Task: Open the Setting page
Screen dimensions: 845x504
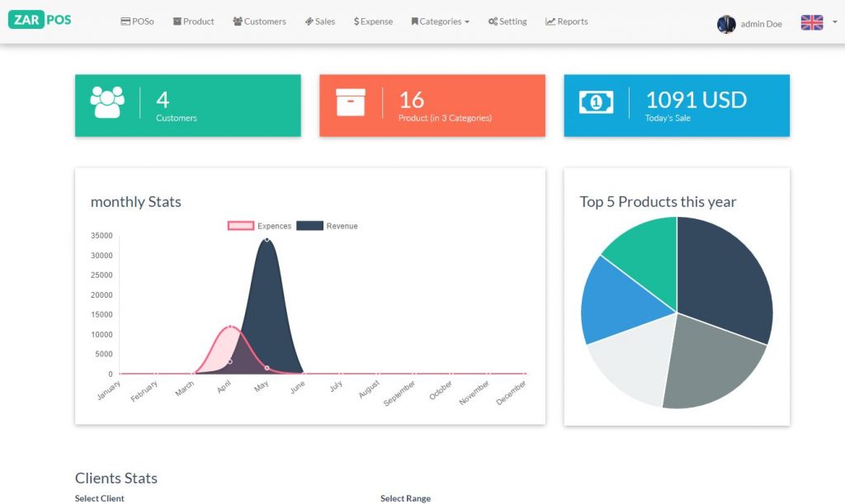Action: click(x=507, y=21)
